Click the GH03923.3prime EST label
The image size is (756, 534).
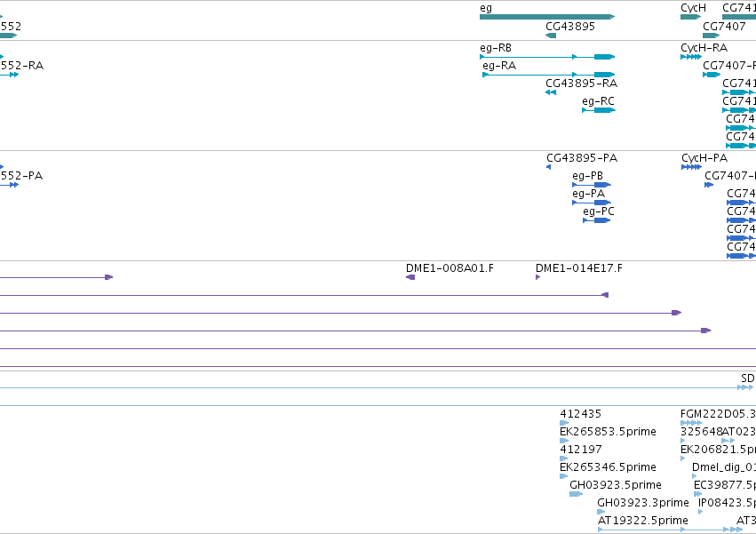click(643, 503)
